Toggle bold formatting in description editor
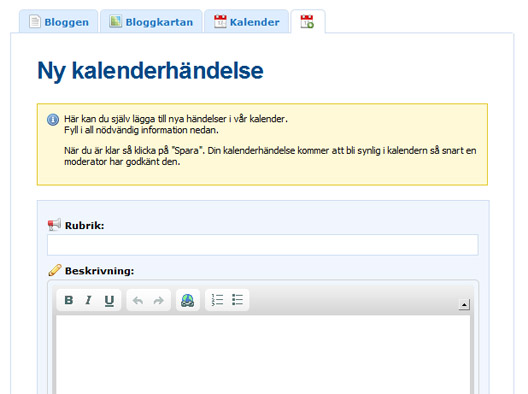The width and height of the screenshot is (528, 394). tap(69, 300)
